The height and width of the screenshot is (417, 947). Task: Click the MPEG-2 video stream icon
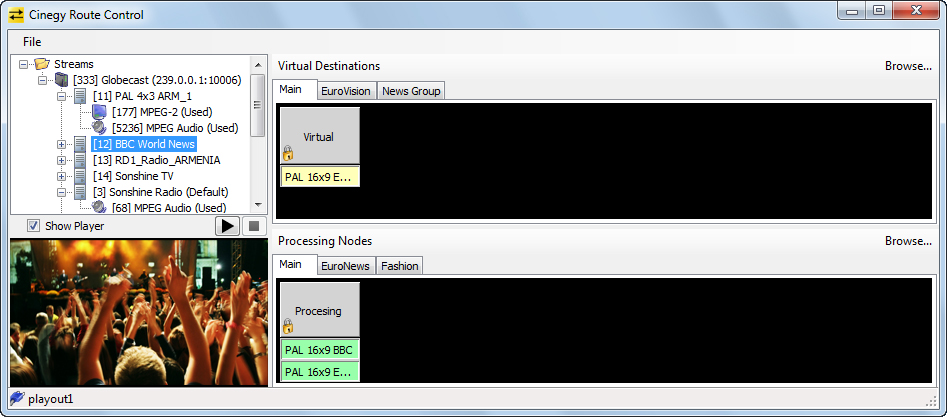click(99, 112)
